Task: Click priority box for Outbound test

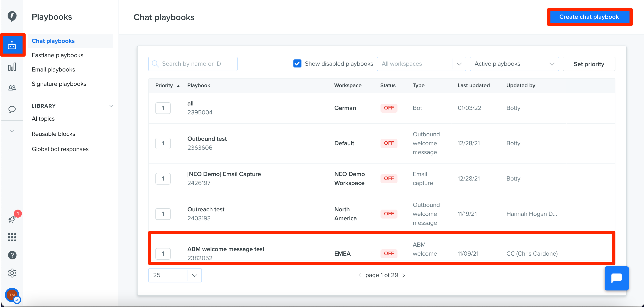Action: tap(163, 143)
